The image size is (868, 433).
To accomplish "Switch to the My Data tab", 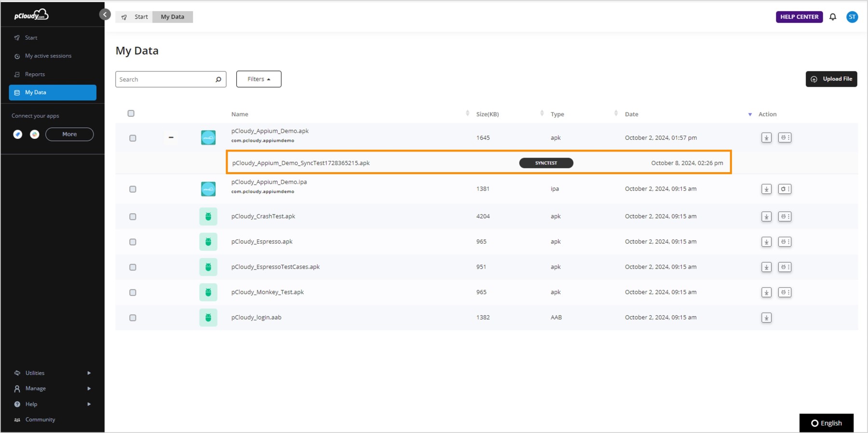I will coord(173,17).
